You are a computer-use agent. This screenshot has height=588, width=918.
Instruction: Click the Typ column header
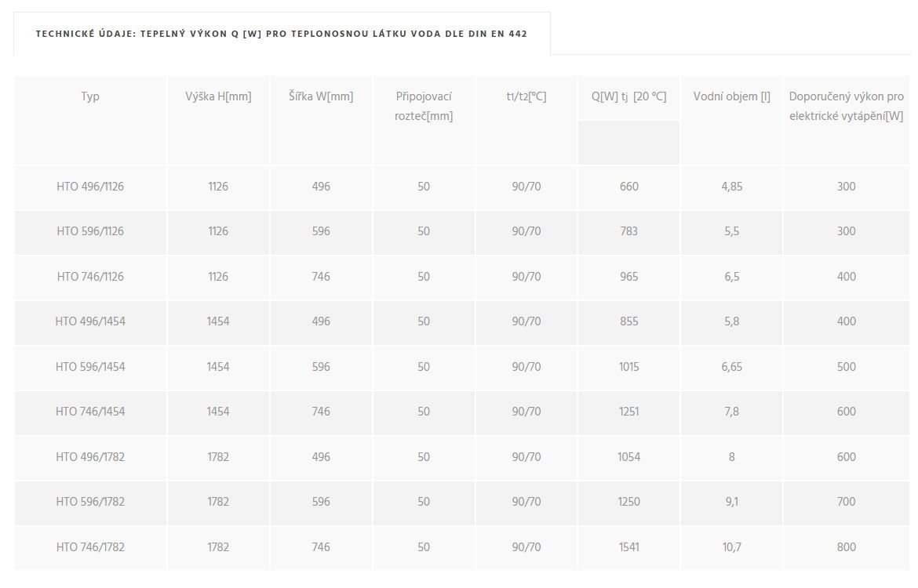coord(90,96)
